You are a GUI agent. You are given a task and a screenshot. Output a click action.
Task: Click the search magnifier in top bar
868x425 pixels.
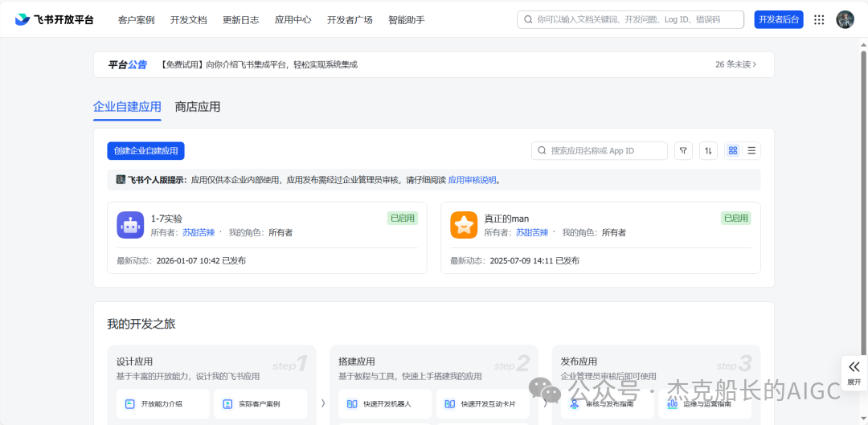click(x=528, y=19)
